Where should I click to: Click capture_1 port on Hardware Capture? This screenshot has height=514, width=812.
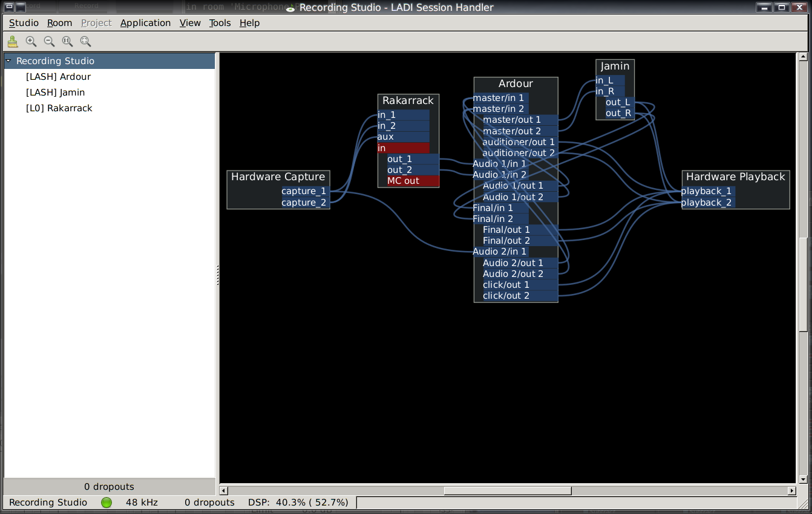point(304,191)
